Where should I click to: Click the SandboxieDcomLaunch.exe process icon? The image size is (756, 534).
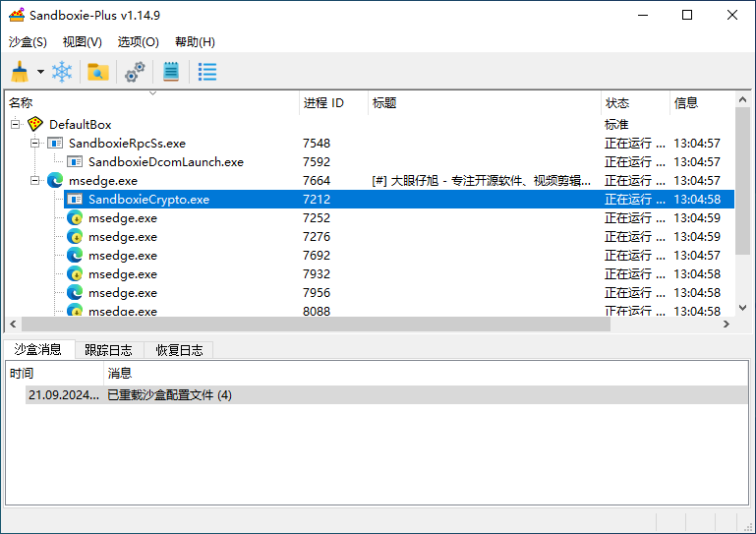coord(75,161)
